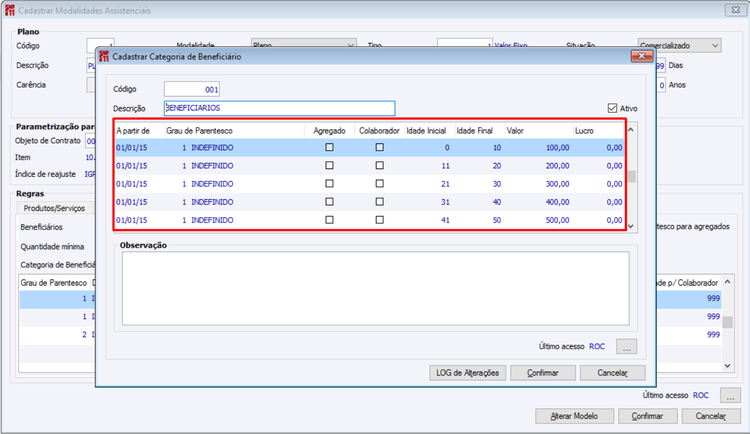Click the LOG de Alterações button

pyautogui.click(x=467, y=373)
